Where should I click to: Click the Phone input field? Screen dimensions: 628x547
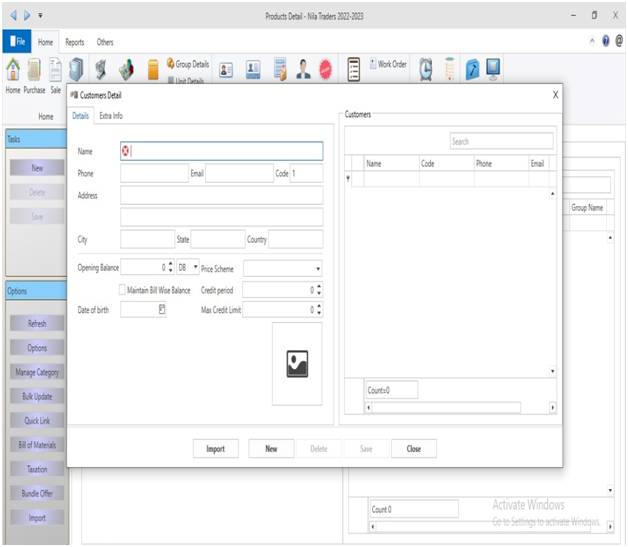click(x=154, y=173)
